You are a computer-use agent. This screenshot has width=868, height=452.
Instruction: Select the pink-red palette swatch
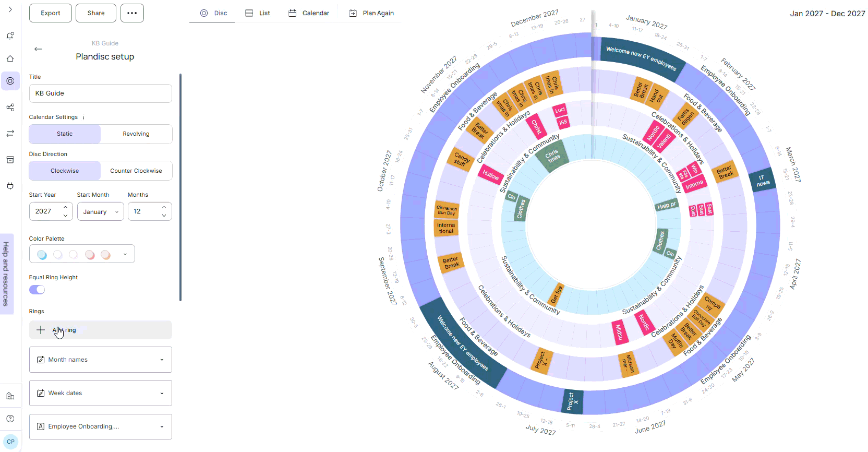point(90,255)
